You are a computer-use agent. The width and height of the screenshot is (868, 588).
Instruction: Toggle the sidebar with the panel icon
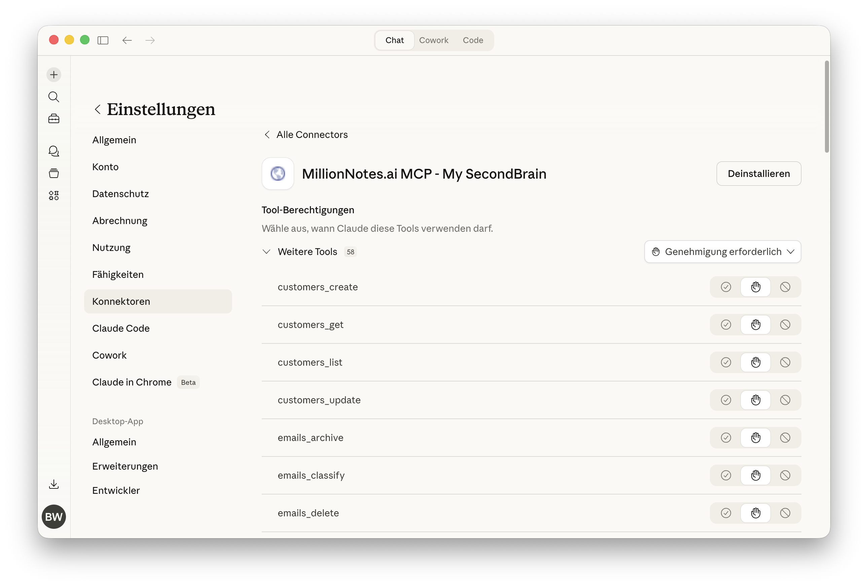103,40
